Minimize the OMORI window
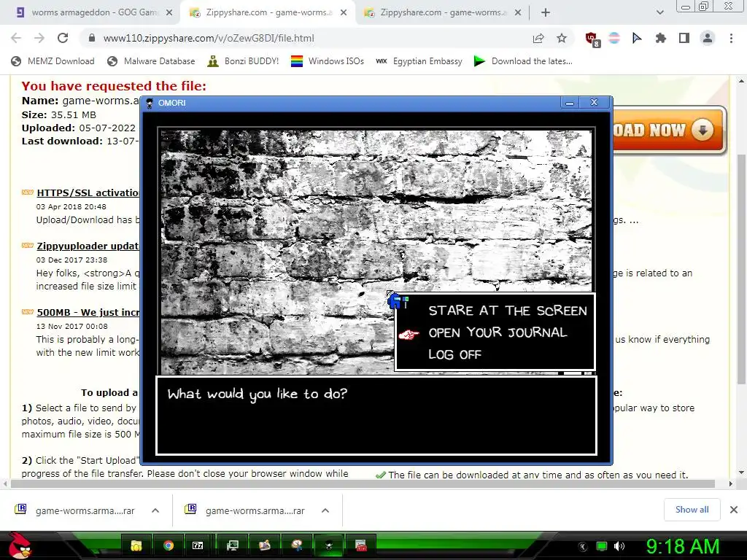The width and height of the screenshot is (747, 560). (x=569, y=102)
